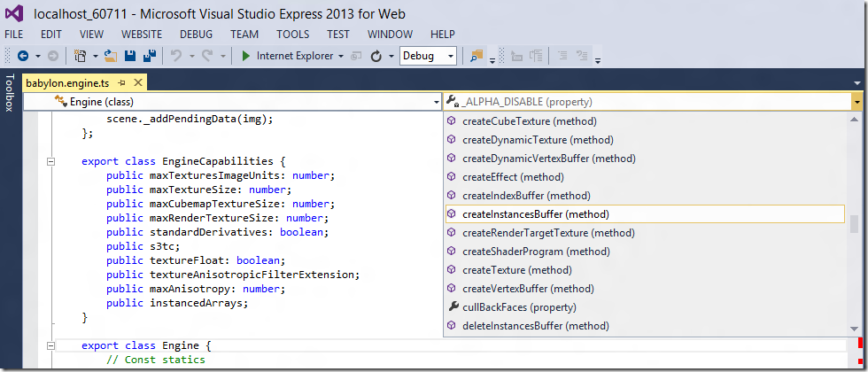Click the Open File folder icon
This screenshot has height=372, width=868.
[x=112, y=56]
